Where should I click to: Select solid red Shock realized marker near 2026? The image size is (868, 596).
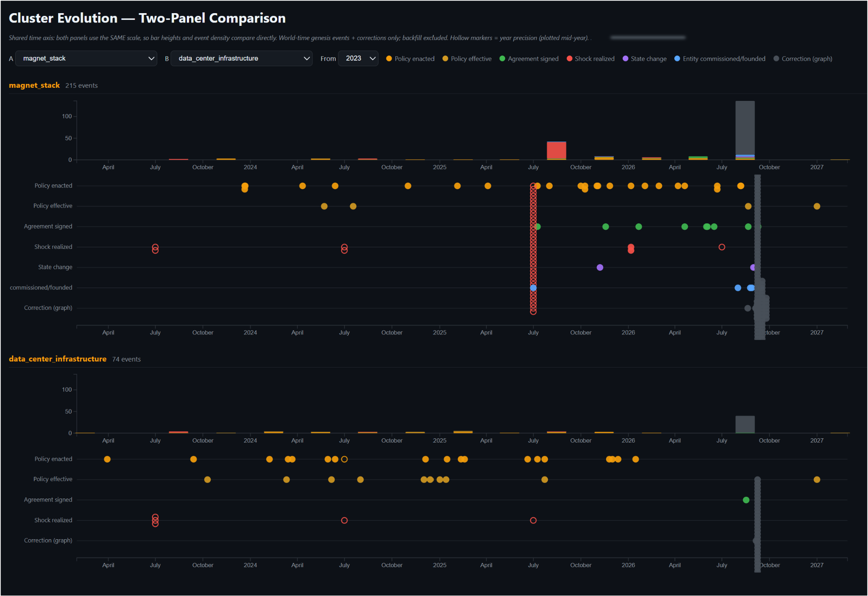click(x=631, y=248)
